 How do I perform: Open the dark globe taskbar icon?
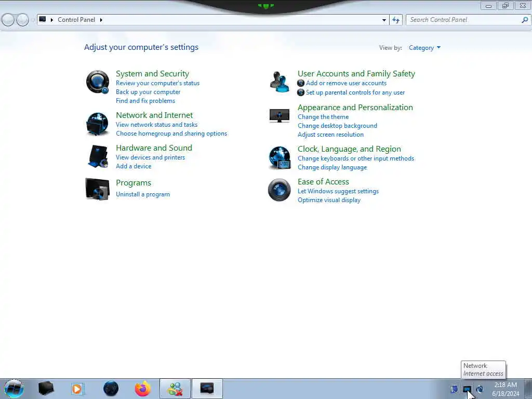(x=111, y=389)
